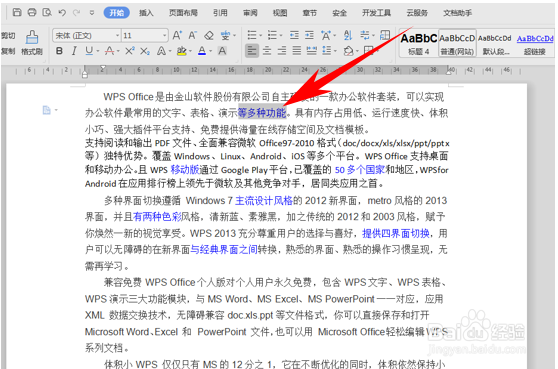Open the 开发工具 tab

pos(376,13)
